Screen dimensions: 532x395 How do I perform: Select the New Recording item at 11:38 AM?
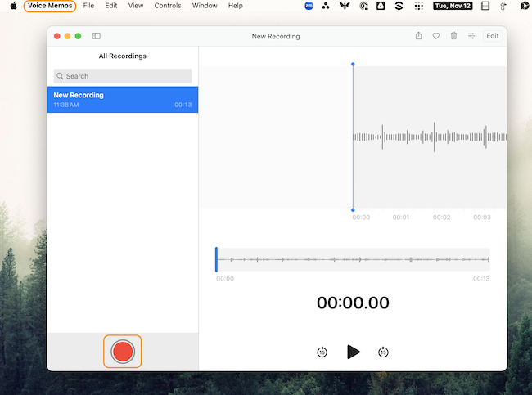click(123, 100)
